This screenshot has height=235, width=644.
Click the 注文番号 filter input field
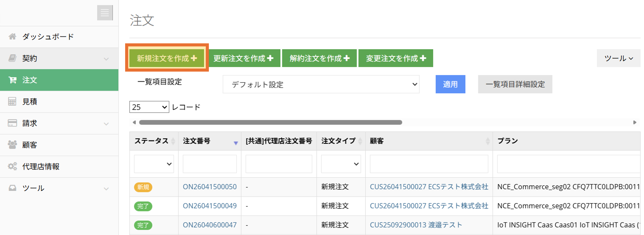pos(210,164)
